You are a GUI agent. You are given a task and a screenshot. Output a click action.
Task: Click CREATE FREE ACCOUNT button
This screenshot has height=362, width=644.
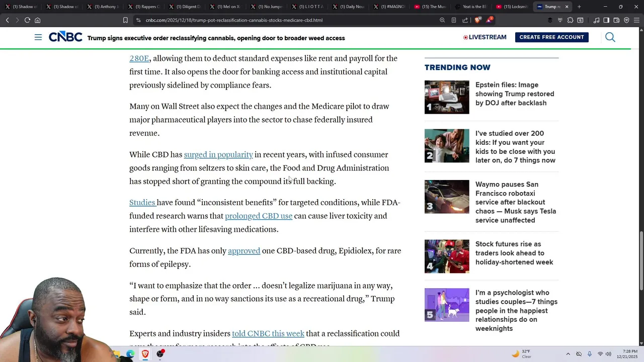coord(551,37)
